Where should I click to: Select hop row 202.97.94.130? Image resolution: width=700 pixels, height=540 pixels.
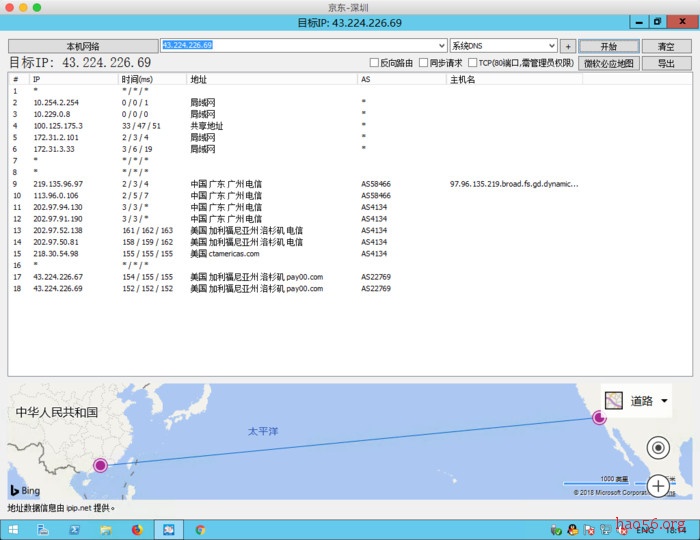click(350, 207)
